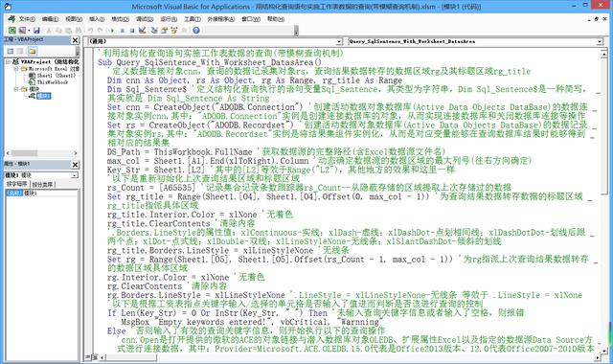The height and width of the screenshot is (364, 613).
Task: Open the 调试(D) menu
Action: [145, 19]
